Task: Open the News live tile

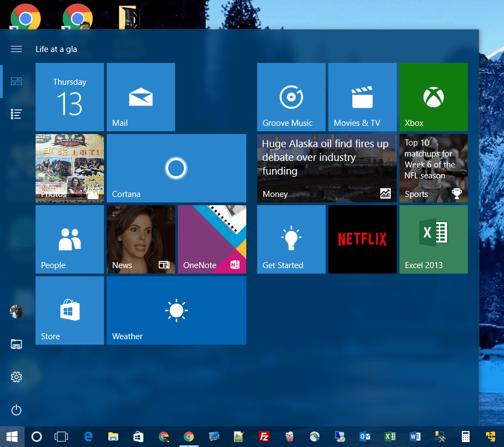Action: (x=141, y=240)
